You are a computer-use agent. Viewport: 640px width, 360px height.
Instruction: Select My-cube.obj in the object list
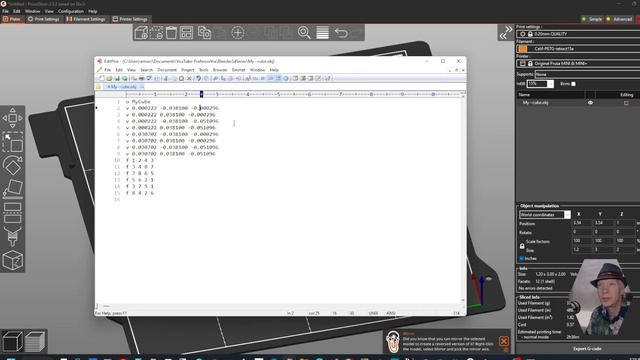coord(535,103)
